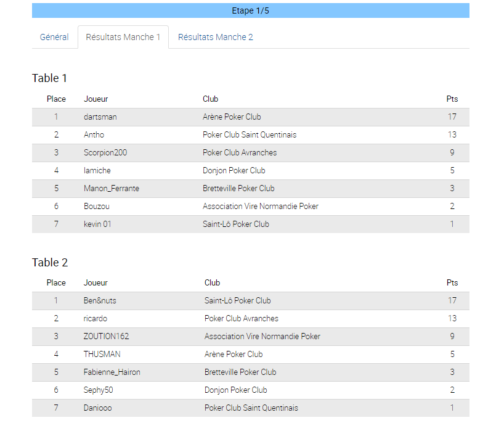
Task: Click player Fabienne_Hairon
Action: [112, 372]
